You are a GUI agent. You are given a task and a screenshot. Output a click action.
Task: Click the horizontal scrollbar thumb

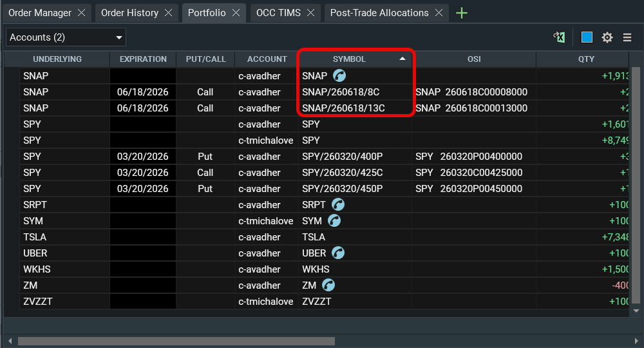pos(176,341)
